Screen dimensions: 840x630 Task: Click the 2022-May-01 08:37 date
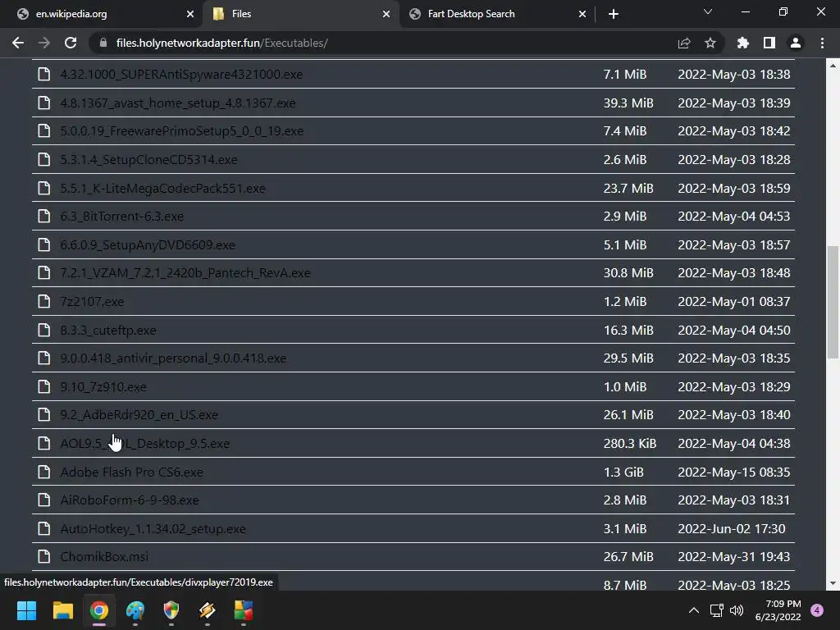point(734,302)
